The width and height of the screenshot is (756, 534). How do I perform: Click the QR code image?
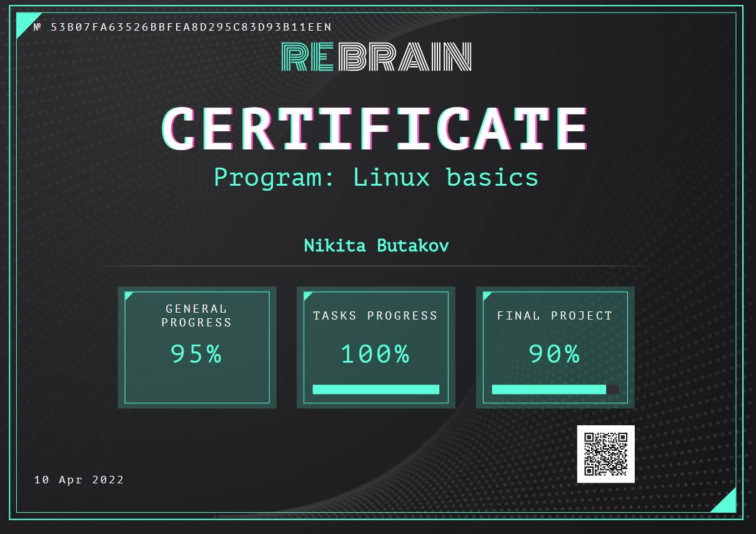pyautogui.click(x=605, y=454)
